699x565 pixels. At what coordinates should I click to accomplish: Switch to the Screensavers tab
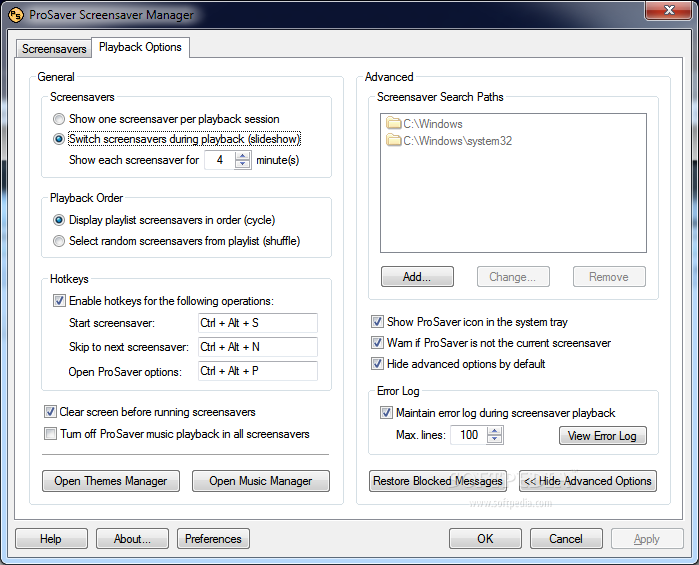[54, 49]
